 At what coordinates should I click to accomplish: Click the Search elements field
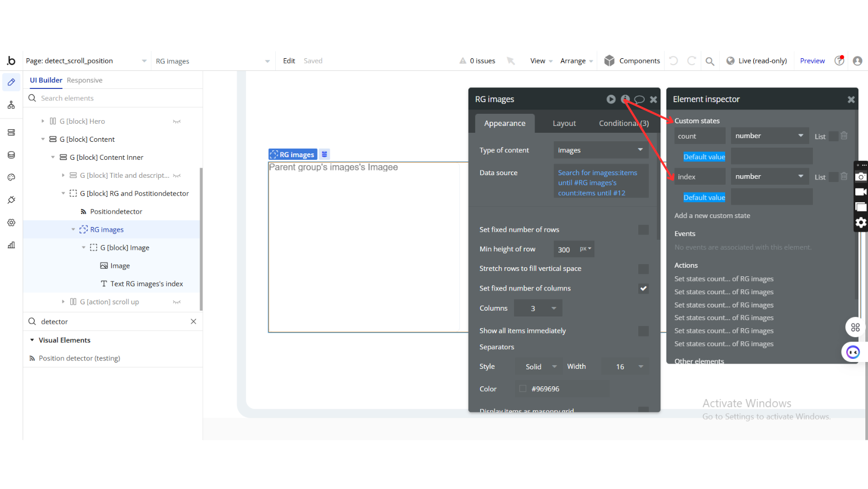(x=113, y=98)
